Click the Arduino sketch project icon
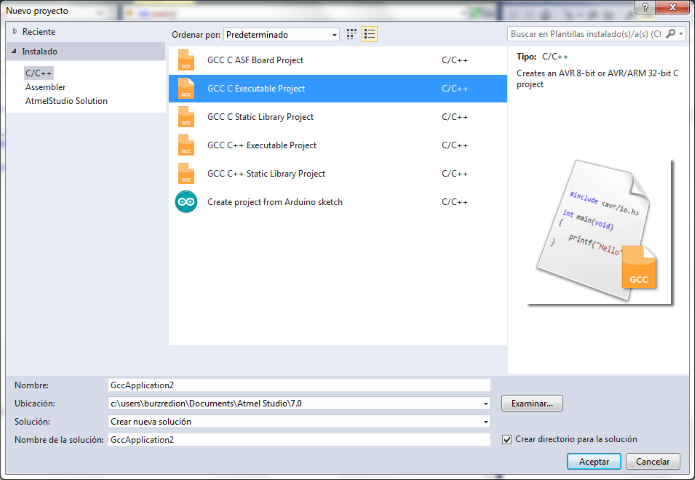Viewport: 695px width, 480px height. (186, 202)
